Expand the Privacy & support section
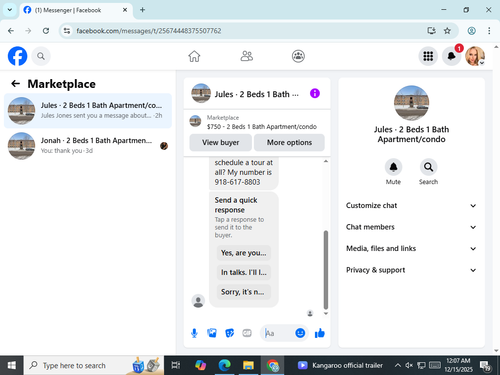500x375 pixels. point(411,270)
